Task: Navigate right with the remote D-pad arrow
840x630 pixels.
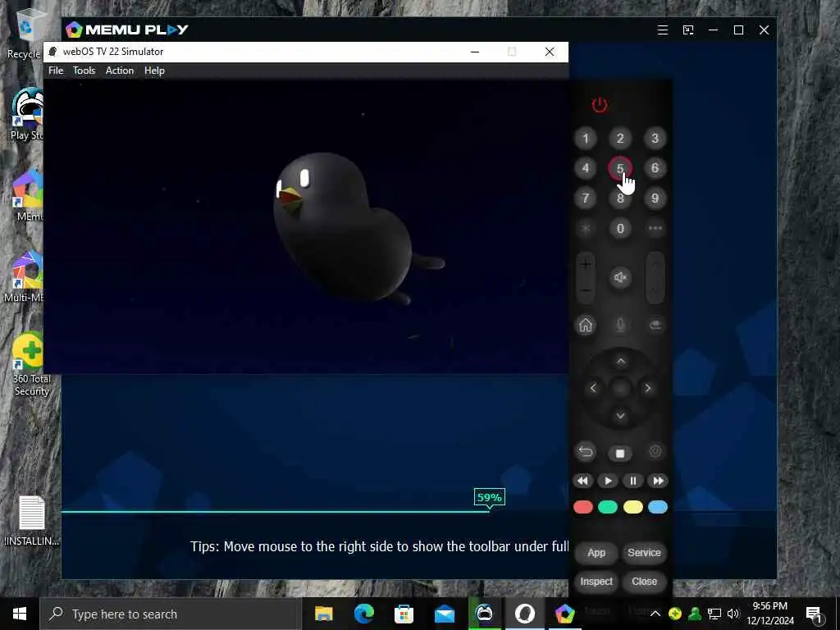Action: pyautogui.click(x=648, y=388)
